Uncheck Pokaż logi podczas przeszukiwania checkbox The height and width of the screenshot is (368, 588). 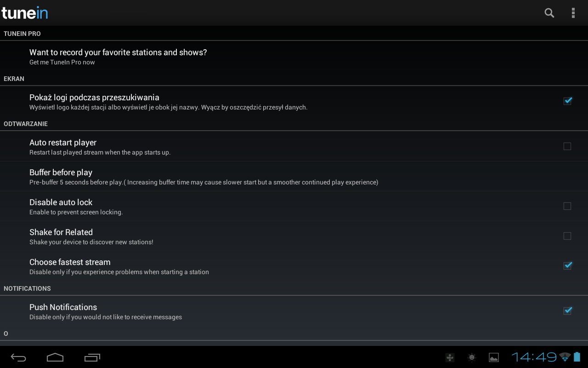coord(567,101)
